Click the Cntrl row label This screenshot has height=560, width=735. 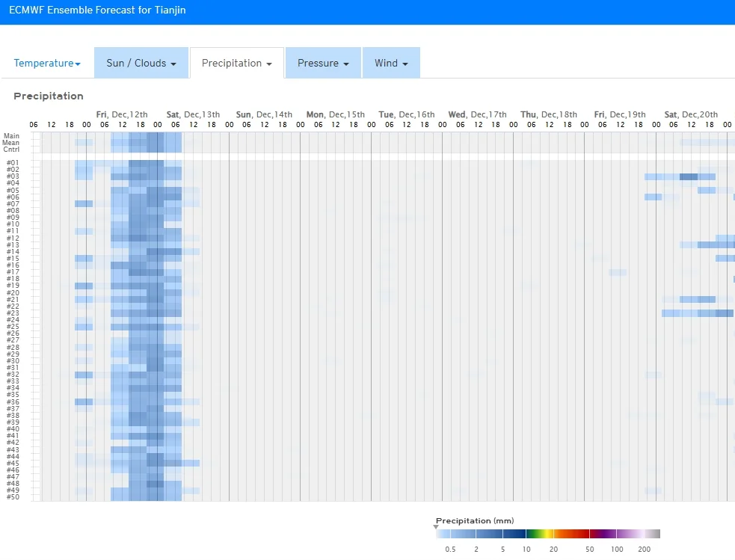click(x=11, y=150)
